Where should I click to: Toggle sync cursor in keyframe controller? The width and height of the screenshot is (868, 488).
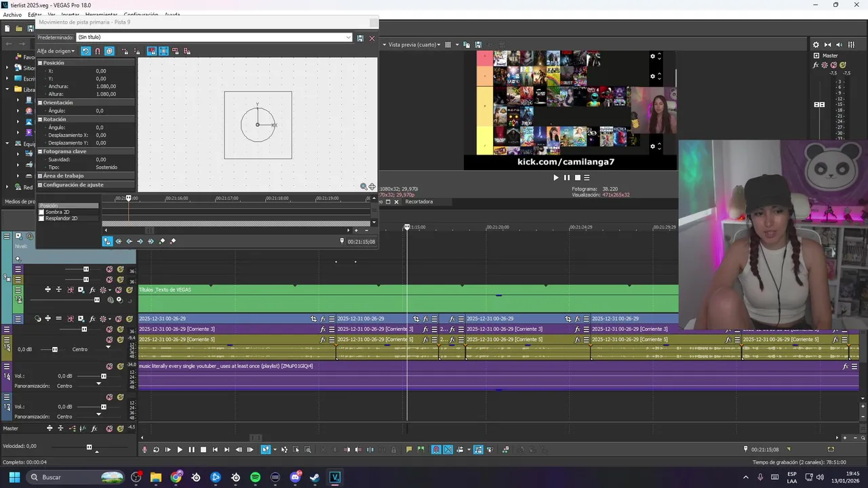(x=107, y=241)
